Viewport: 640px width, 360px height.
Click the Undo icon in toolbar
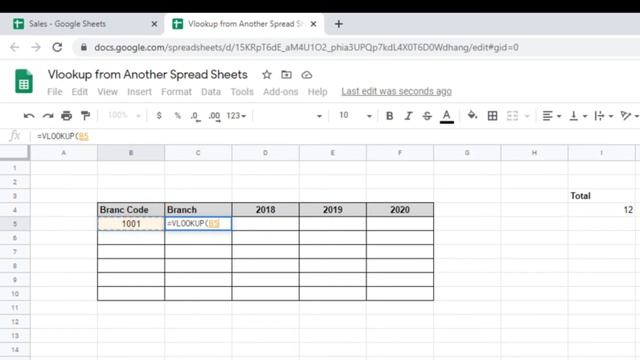point(29,116)
